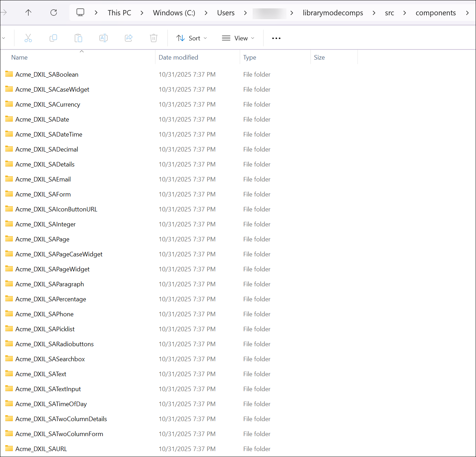This screenshot has width=476, height=457.
Task: Expand the chevron after components in the breadcrumb
Action: pos(468,13)
